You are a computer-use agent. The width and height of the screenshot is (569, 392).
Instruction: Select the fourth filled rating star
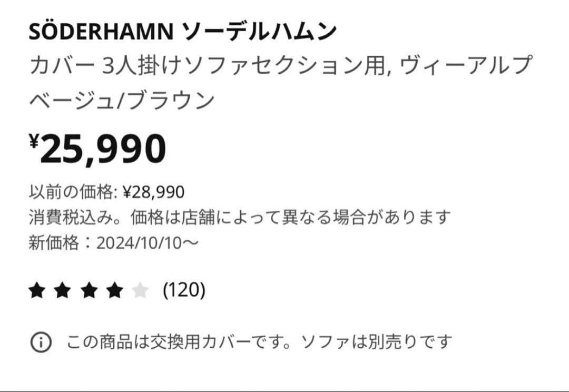pyautogui.click(x=114, y=290)
